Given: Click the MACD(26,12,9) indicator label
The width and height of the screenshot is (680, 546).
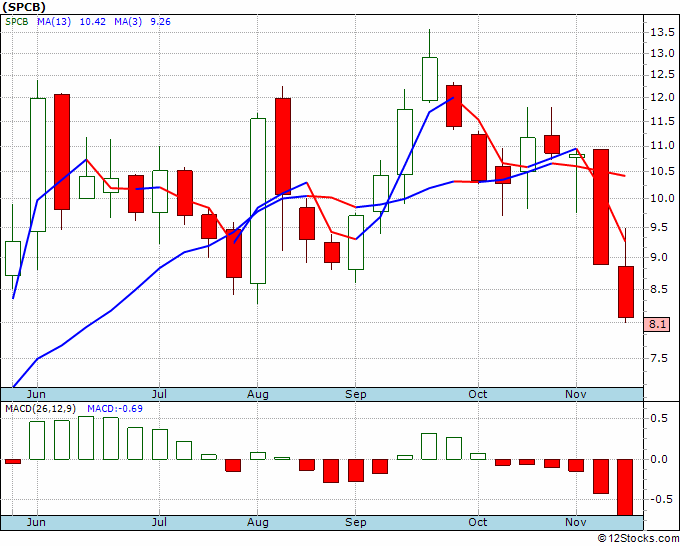Looking at the screenshot, I should pyautogui.click(x=40, y=409).
